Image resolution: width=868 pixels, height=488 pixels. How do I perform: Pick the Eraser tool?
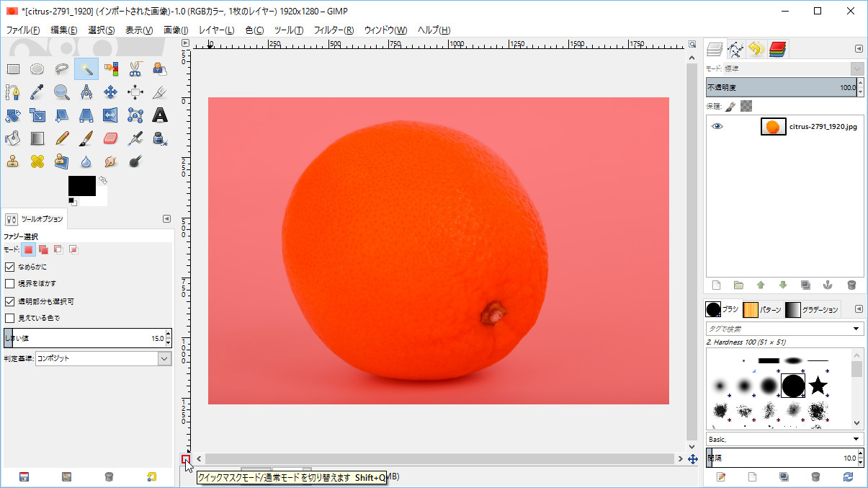coord(110,138)
